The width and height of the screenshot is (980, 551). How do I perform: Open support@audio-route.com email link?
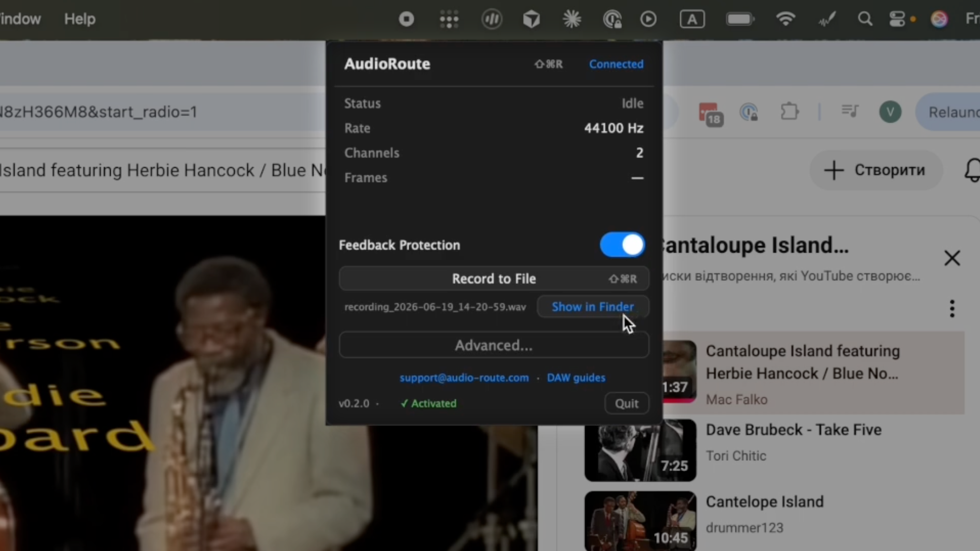[x=464, y=378]
